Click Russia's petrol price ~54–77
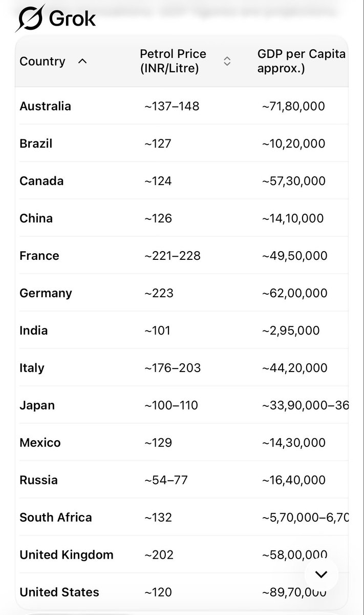The width and height of the screenshot is (364, 615). tap(166, 480)
